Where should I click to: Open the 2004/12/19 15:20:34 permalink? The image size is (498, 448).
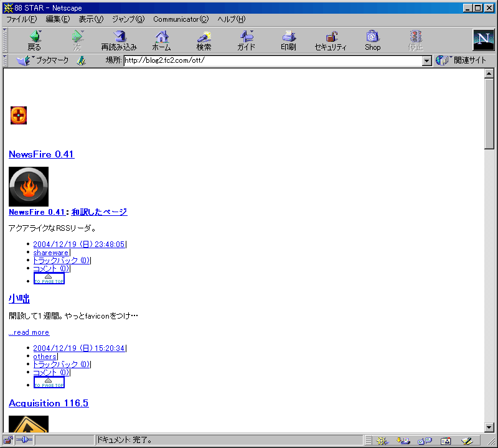[x=79, y=348]
